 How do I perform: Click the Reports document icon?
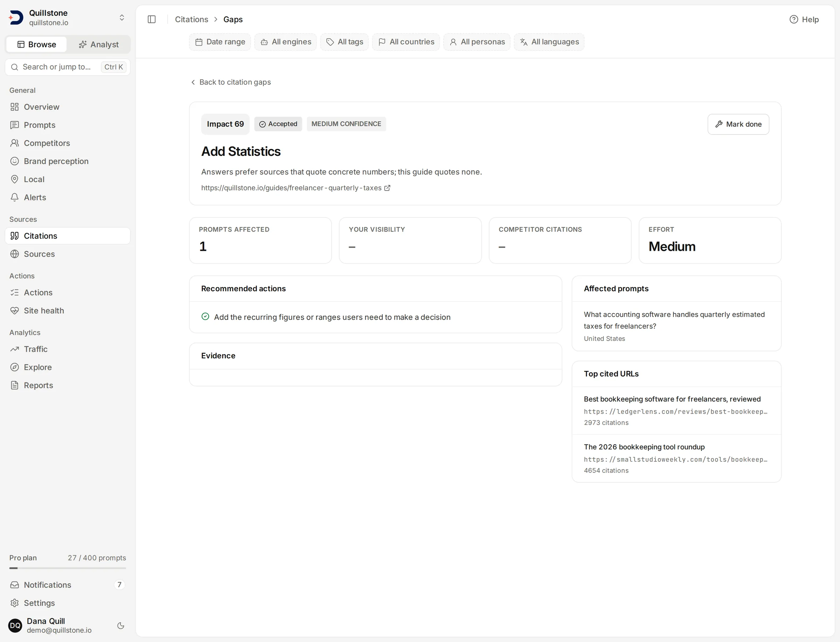(14, 385)
